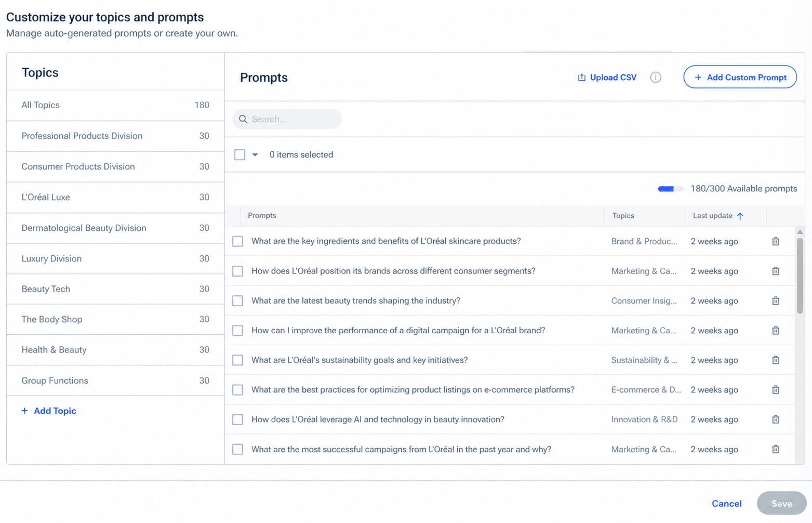Click the scrollbar up arrow
Image resolution: width=812 pixels, height=523 pixels.
800,232
